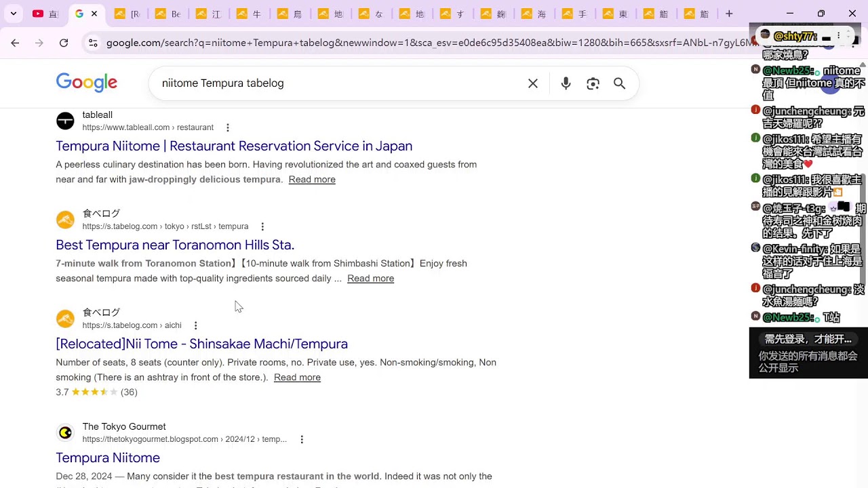
Task: Click the browser forward arrow
Action: click(x=39, y=43)
